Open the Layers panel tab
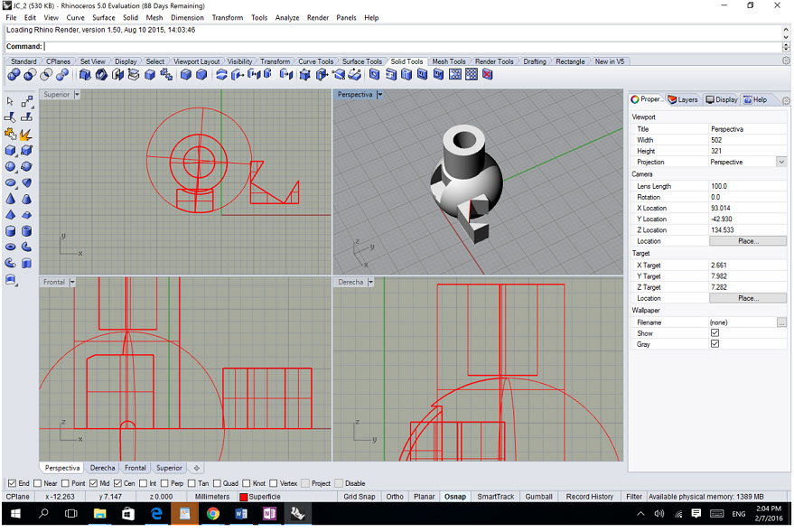Image resolution: width=794 pixels, height=532 pixels. (x=683, y=99)
